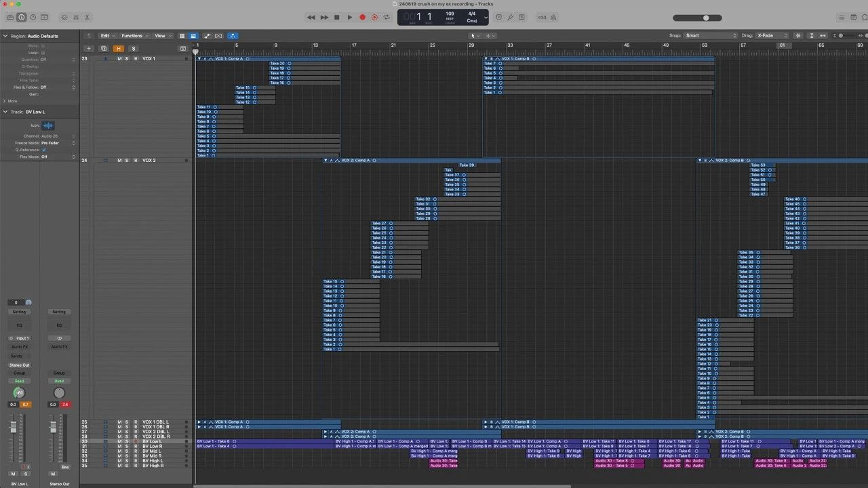Image resolution: width=868 pixels, height=488 pixels.
Task: Solo the VOX 2 track
Action: click(127, 161)
